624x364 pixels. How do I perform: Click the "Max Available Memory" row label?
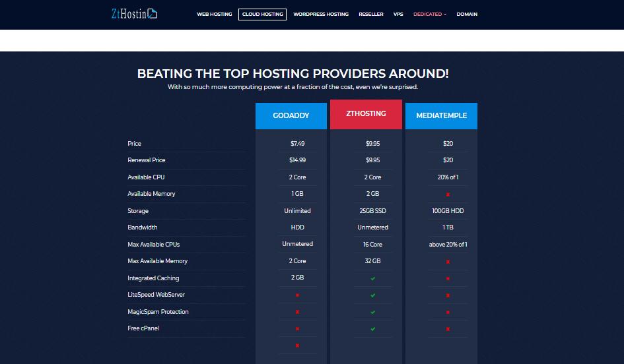[157, 261]
